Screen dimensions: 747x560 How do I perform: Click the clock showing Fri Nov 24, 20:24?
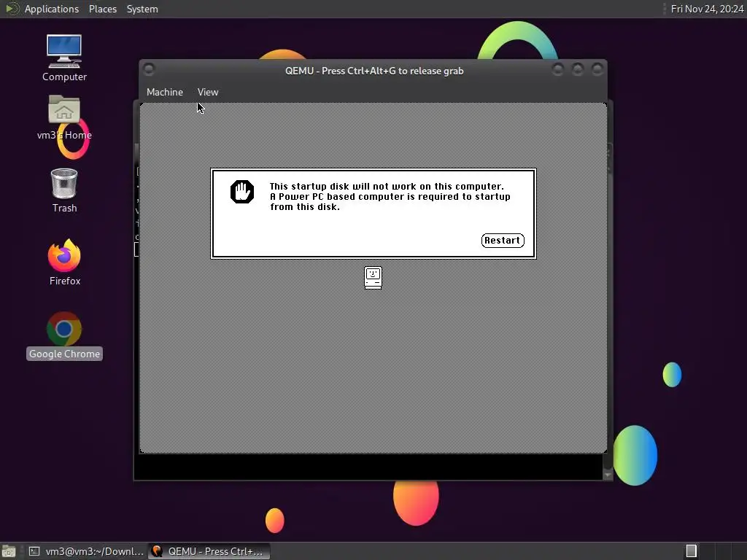pos(707,9)
